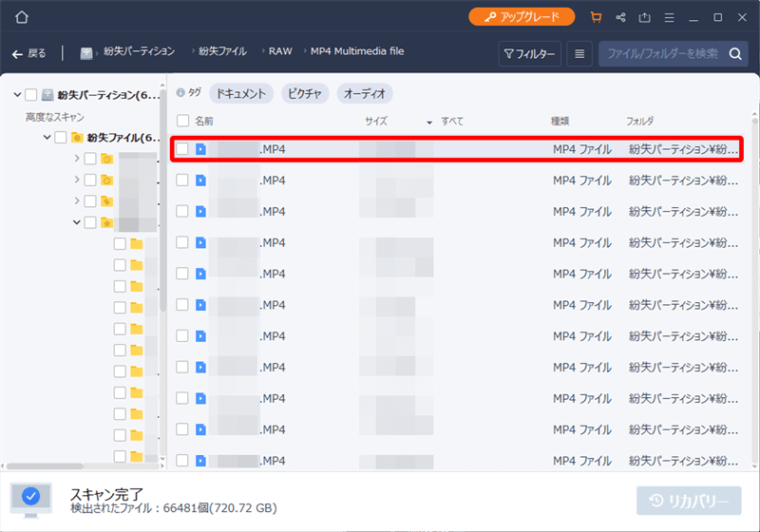Click the スキャン完了 status text
The width and height of the screenshot is (760, 532).
tap(106, 494)
